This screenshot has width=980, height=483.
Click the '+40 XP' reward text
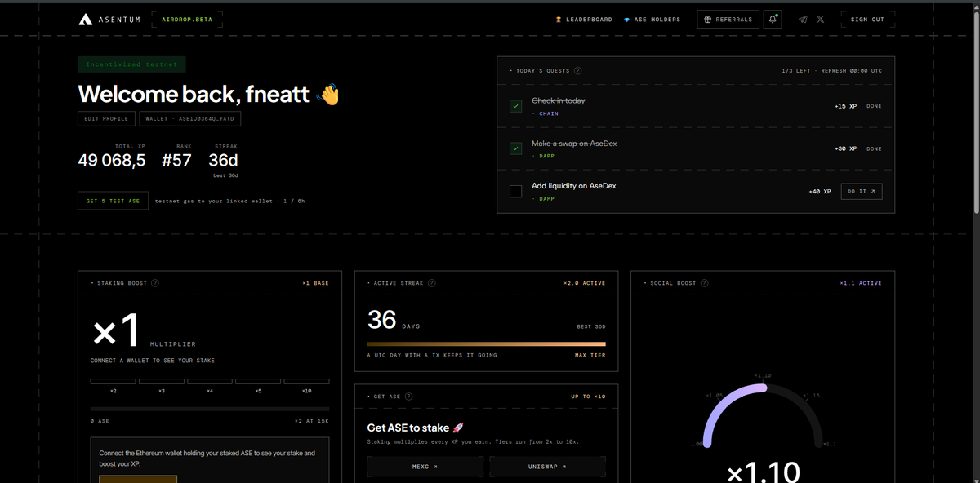[x=820, y=192]
